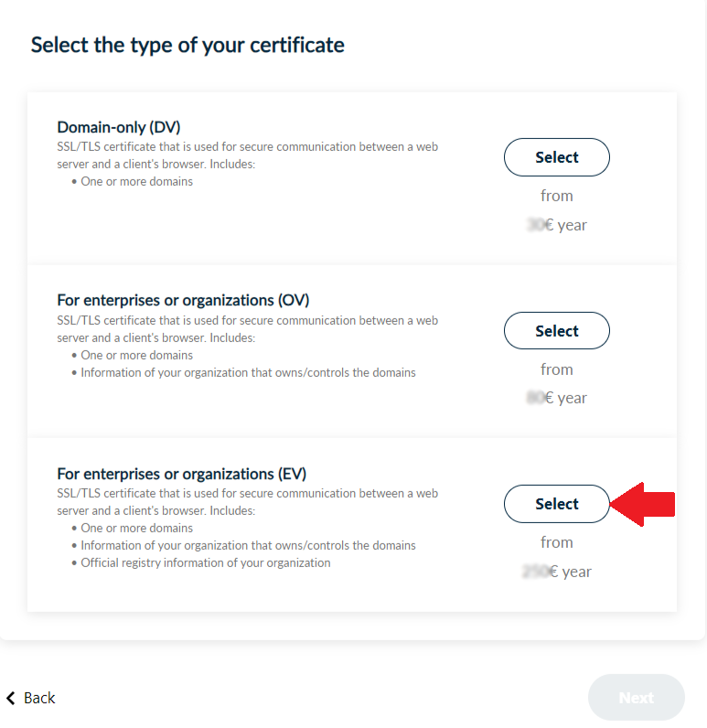This screenshot has height=728, width=707.
Task: Click the Back chevron arrow icon
Action: point(11,698)
